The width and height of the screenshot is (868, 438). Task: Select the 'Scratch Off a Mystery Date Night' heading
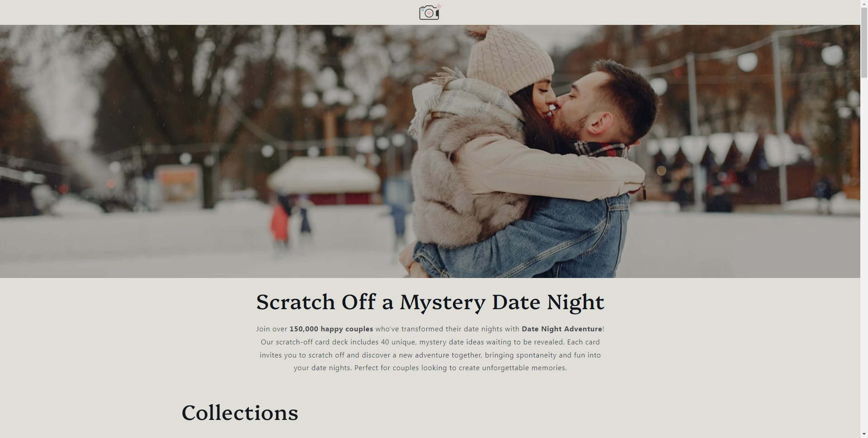pos(430,302)
